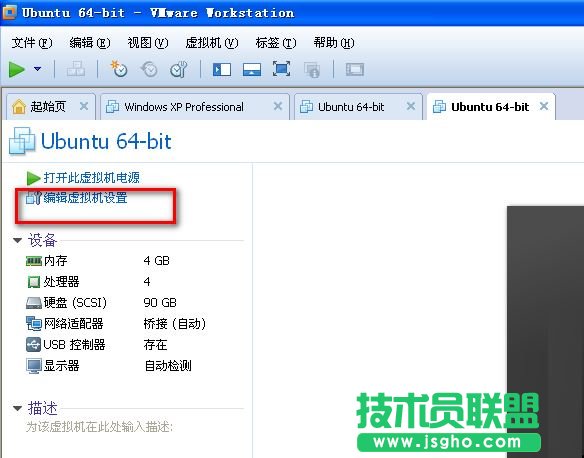Select the USB 控制器 device row
This screenshot has width=584, height=458.
tap(96, 345)
